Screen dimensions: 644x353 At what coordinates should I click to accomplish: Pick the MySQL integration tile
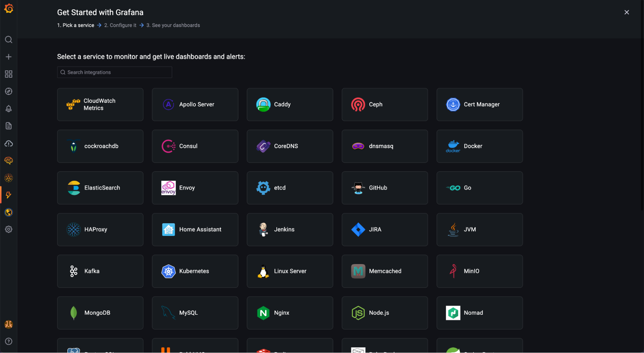click(195, 313)
